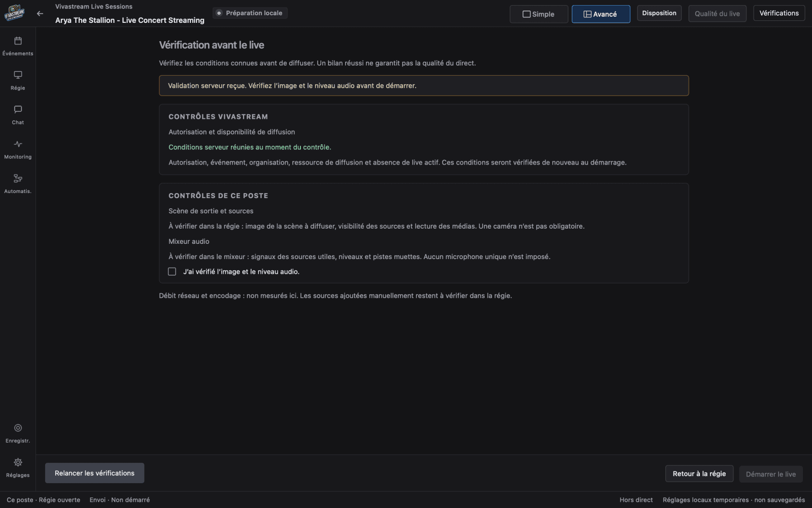Click Démarrer le live button
This screenshot has width=812, height=508.
771,474
